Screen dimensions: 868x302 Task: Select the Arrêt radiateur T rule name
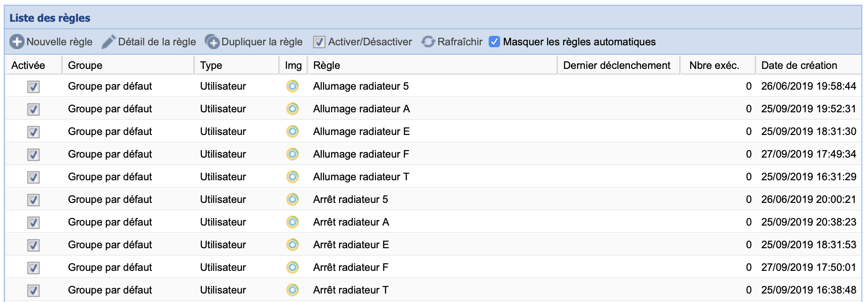click(351, 290)
